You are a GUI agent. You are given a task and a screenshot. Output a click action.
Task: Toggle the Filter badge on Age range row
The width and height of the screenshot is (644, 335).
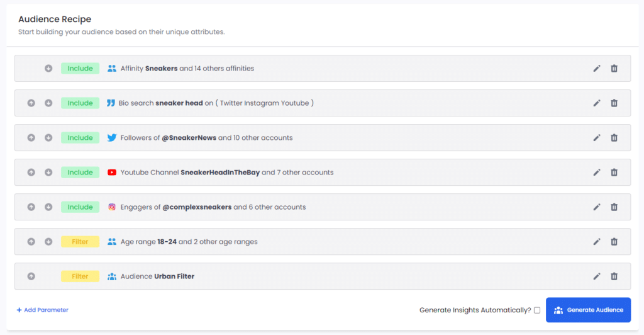coord(80,242)
